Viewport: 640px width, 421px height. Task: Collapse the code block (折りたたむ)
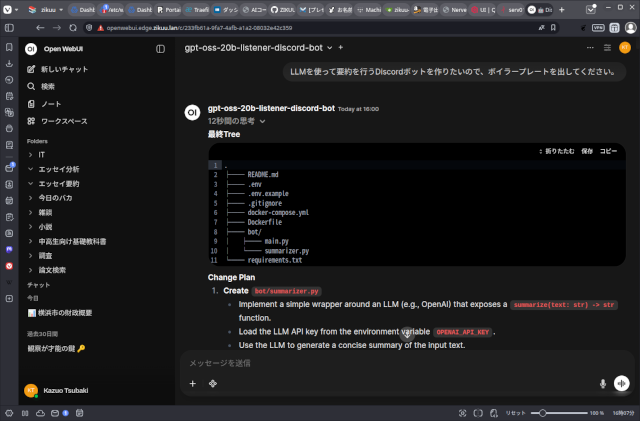(555, 151)
